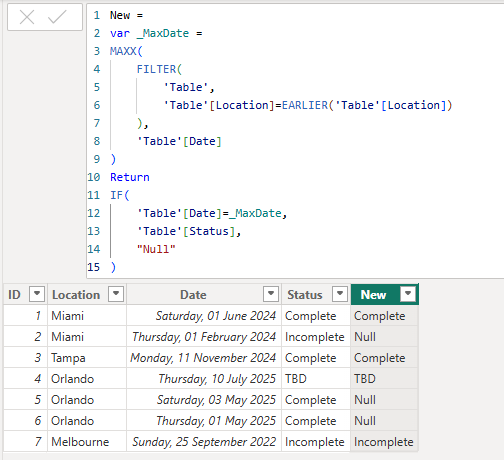Select the New column header
This screenshot has height=460, width=504.
(x=373, y=295)
